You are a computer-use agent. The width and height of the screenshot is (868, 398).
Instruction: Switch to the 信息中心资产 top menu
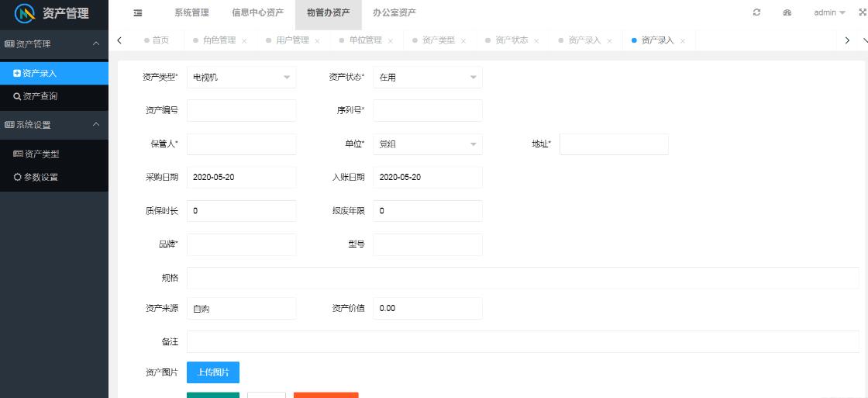pos(257,13)
